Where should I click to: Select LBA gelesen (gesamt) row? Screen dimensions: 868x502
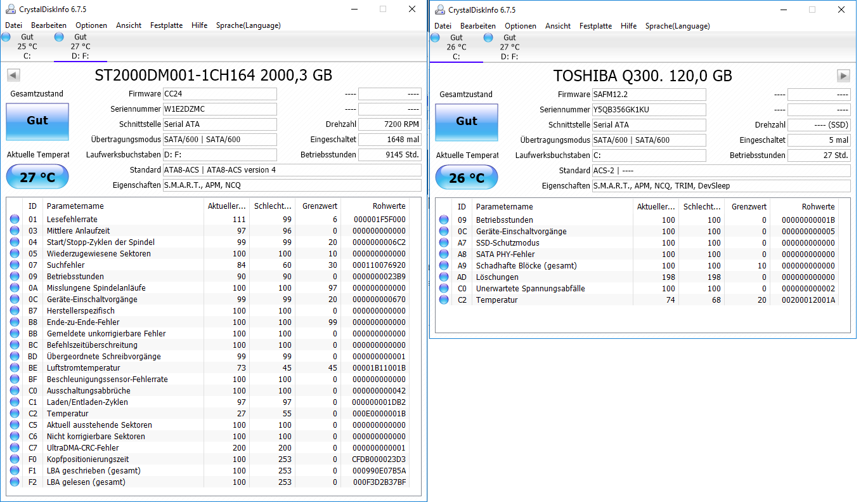pos(208,482)
